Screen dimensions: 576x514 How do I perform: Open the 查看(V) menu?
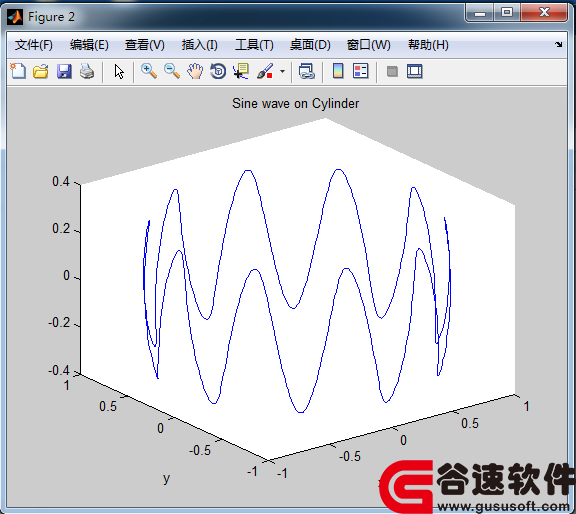[145, 45]
